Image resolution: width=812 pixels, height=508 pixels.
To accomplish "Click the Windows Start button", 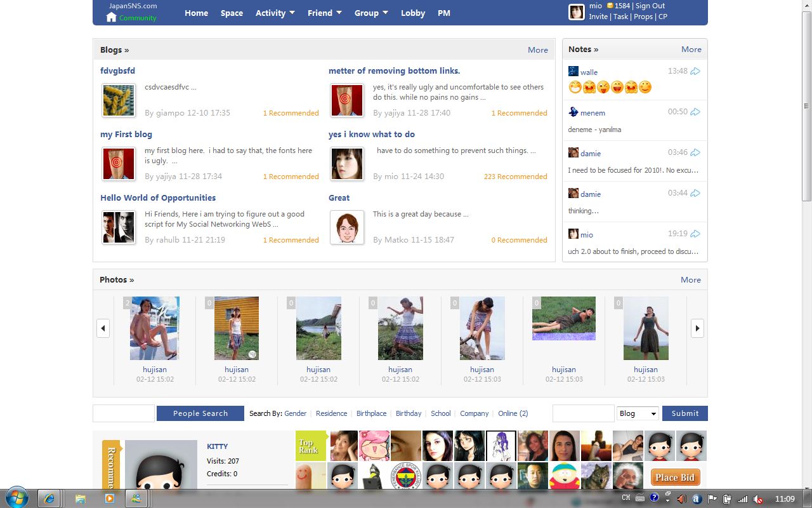I will point(17,498).
